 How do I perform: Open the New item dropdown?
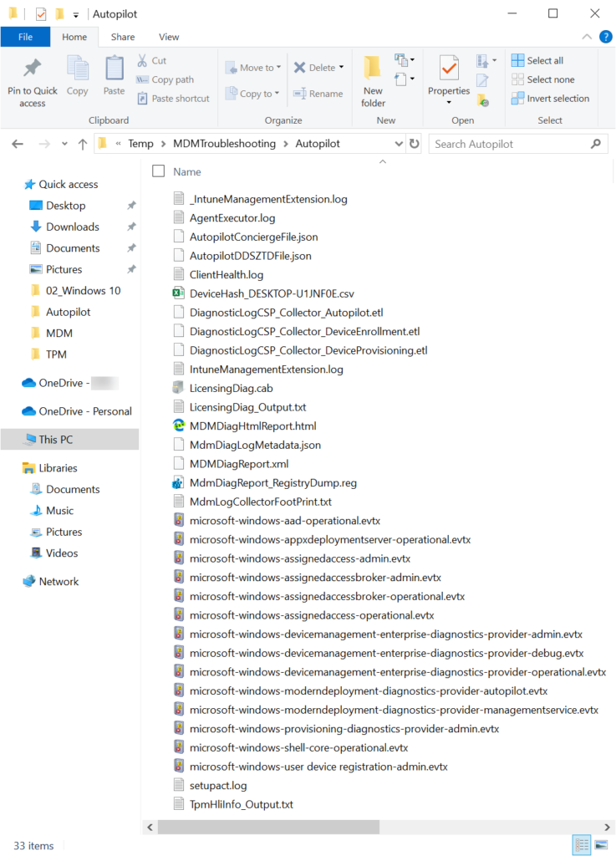coord(405,59)
